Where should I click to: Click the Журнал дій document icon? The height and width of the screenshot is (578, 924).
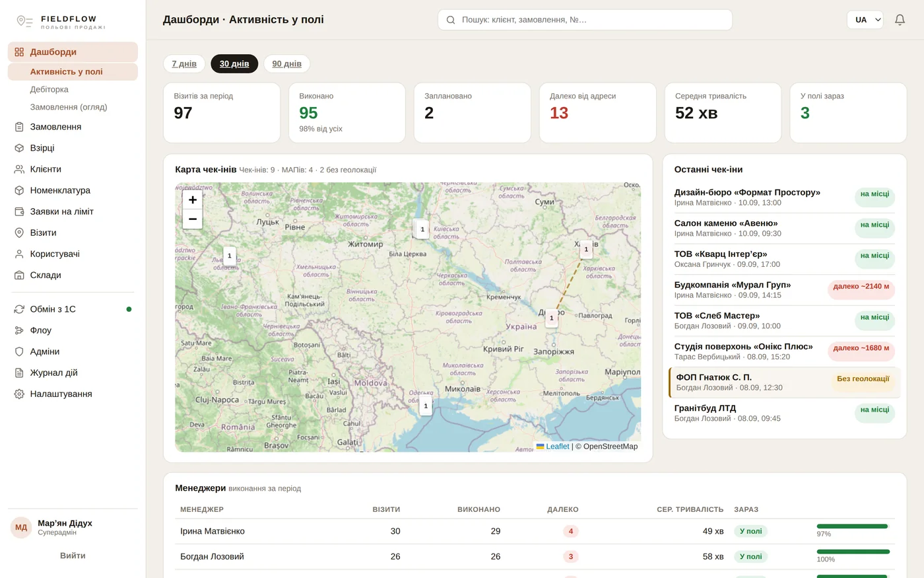[19, 373]
